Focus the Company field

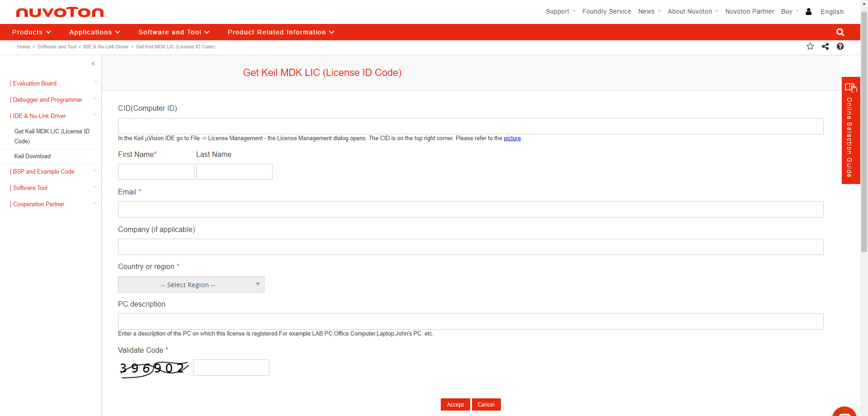[471, 247]
